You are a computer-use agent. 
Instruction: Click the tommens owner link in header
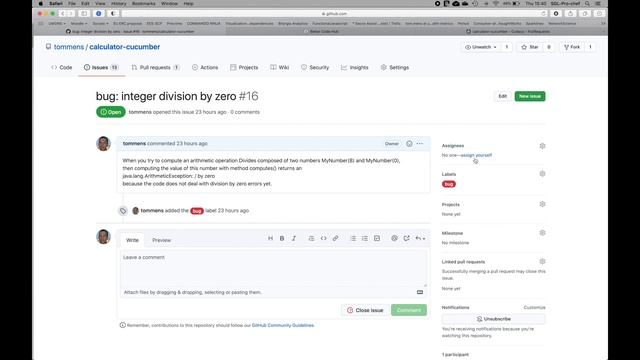[69, 47]
